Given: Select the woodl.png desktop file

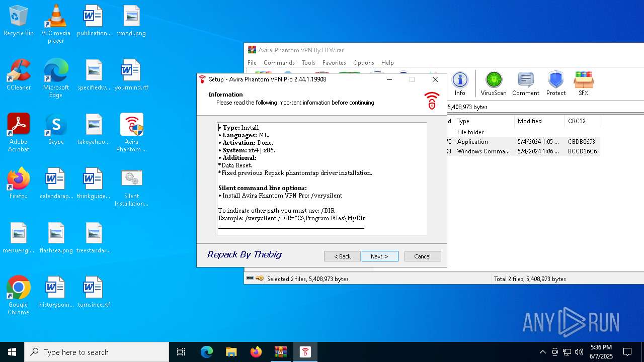Looking at the screenshot, I should [131, 21].
